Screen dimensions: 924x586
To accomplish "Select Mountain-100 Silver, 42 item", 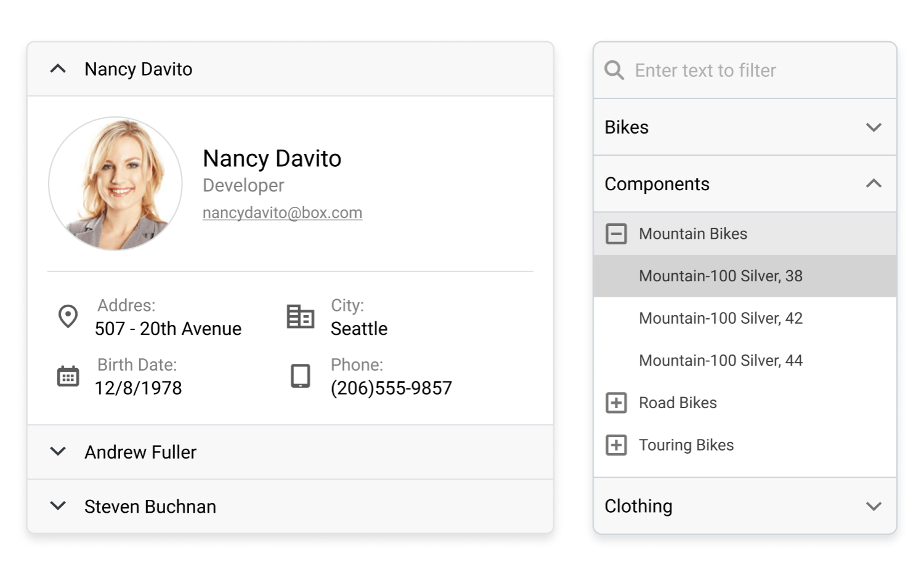I will tap(720, 318).
